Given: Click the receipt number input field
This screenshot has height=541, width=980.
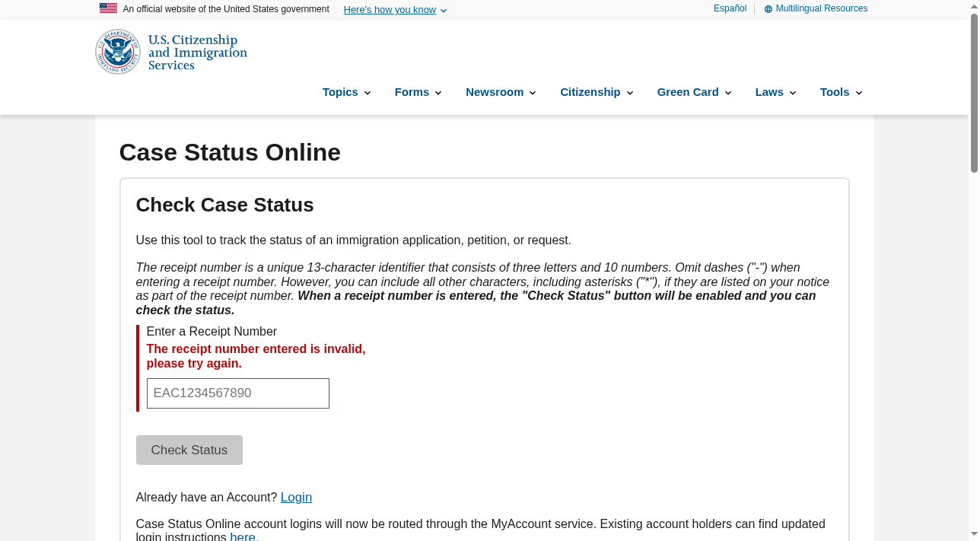Looking at the screenshot, I should tap(238, 393).
